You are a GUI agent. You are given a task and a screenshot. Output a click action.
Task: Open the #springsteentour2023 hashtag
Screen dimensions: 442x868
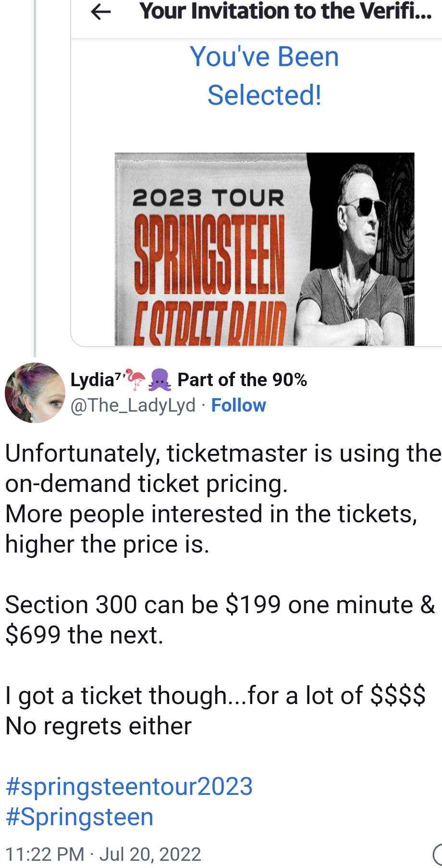129,787
